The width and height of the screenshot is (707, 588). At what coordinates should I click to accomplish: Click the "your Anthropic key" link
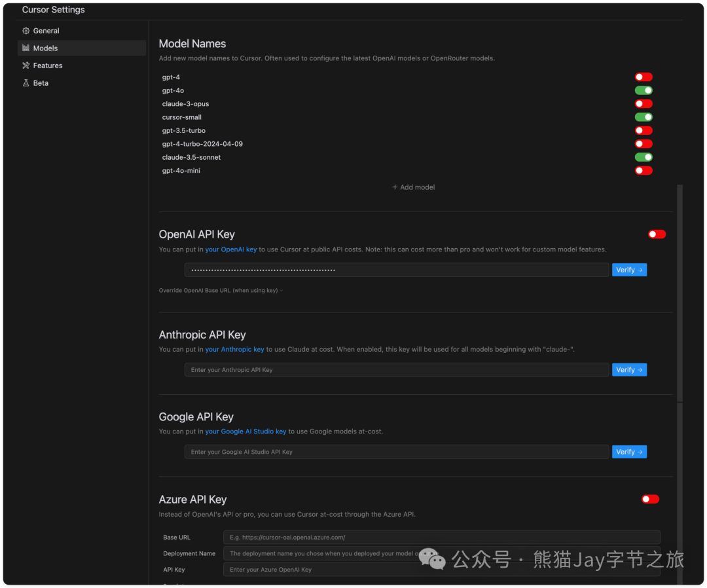[x=234, y=349]
